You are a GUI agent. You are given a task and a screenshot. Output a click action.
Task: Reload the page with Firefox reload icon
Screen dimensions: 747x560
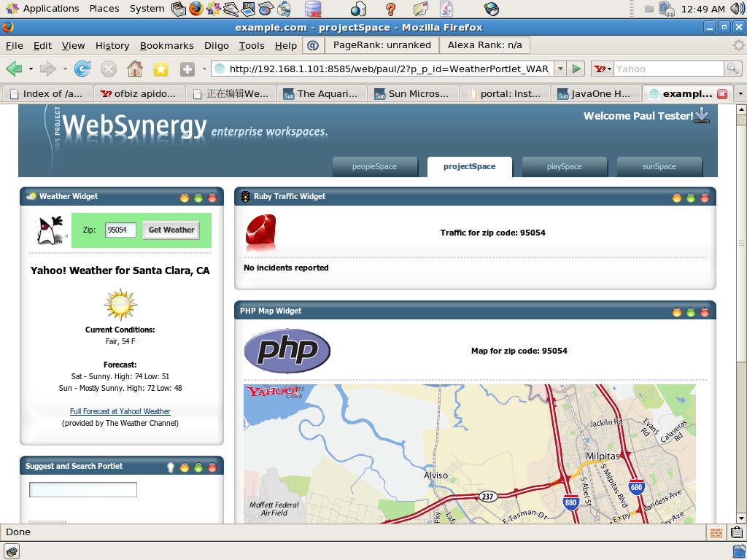click(82, 69)
